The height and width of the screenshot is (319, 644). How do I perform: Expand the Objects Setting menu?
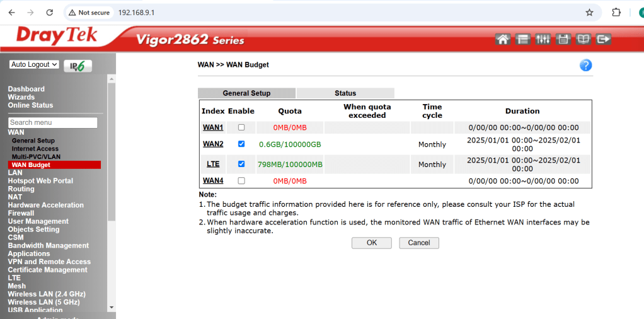pyautogui.click(x=33, y=229)
